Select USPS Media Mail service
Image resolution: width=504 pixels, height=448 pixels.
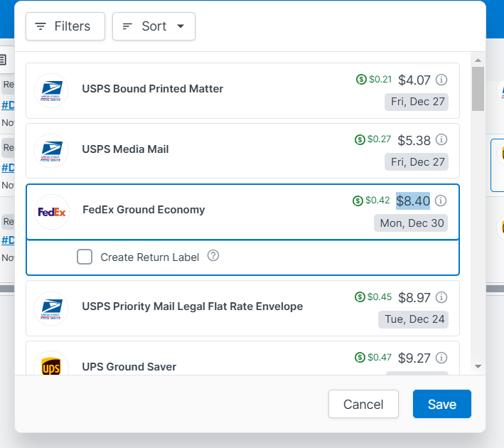(242, 151)
